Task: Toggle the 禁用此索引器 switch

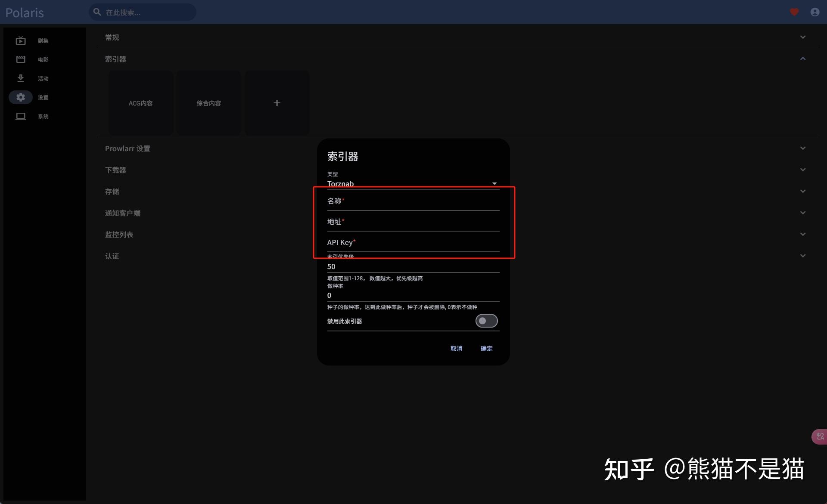Action: [x=486, y=321]
